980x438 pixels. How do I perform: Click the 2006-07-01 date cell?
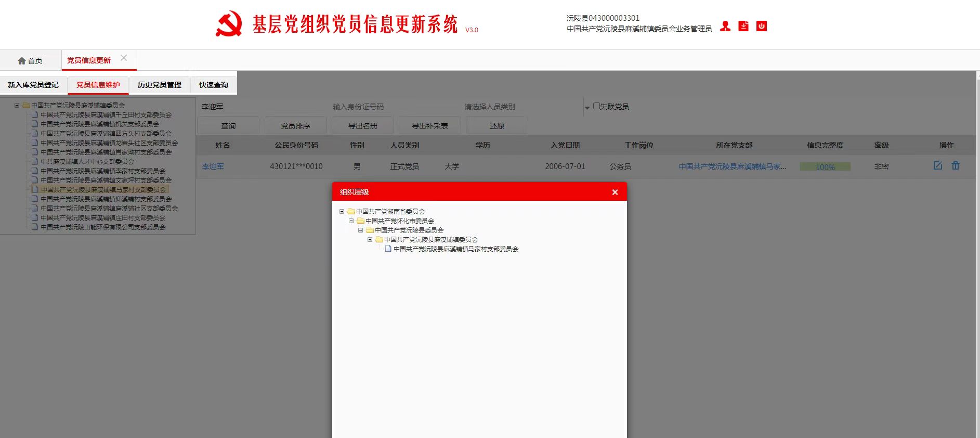(565, 166)
